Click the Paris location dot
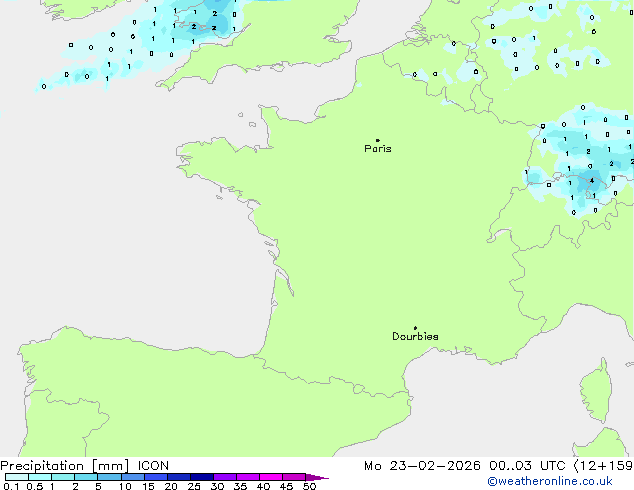Image resolution: width=634 pixels, height=490 pixels. pos(378,140)
